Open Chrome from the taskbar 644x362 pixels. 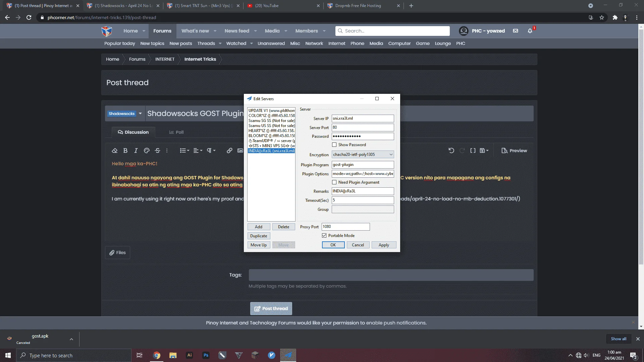(x=157, y=355)
